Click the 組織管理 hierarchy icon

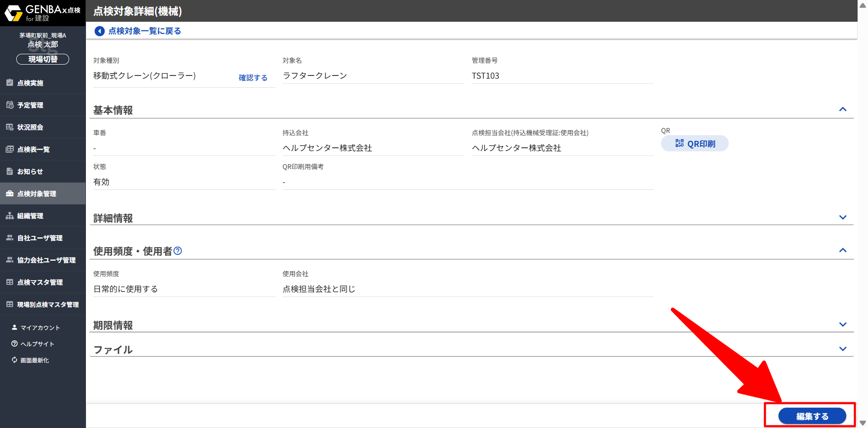9,216
